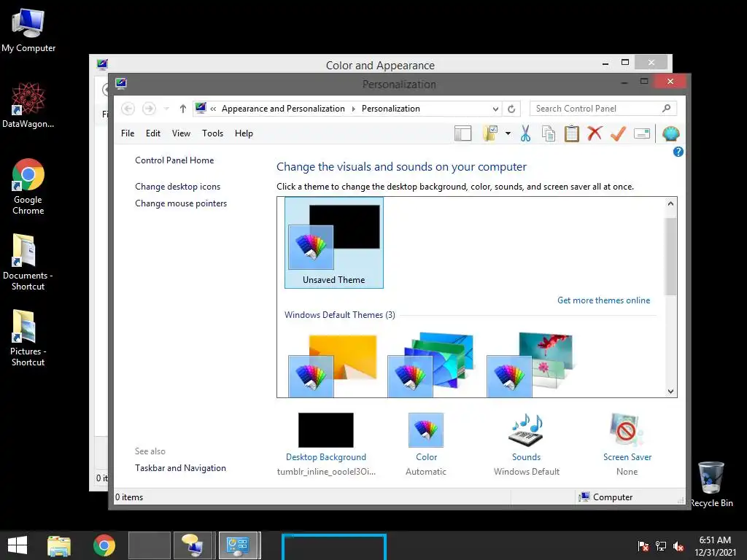Click the orange checkmark toolbar icon

tap(618, 134)
